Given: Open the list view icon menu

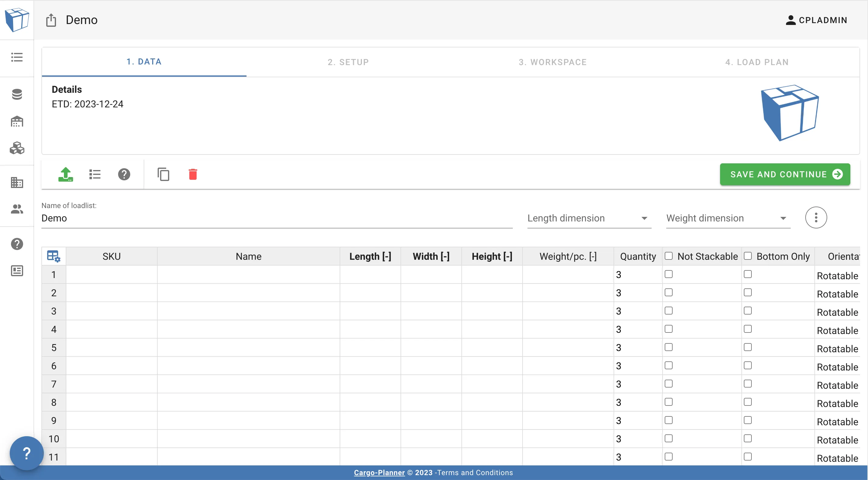Looking at the screenshot, I should coord(94,174).
